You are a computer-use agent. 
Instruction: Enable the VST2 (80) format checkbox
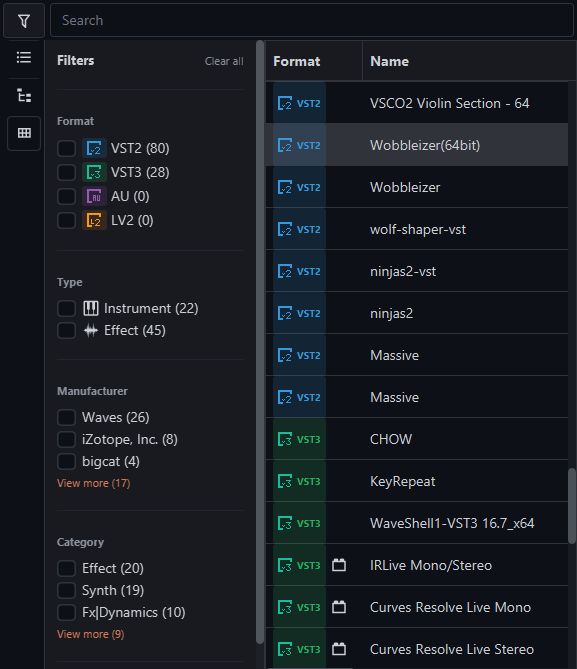tap(67, 148)
